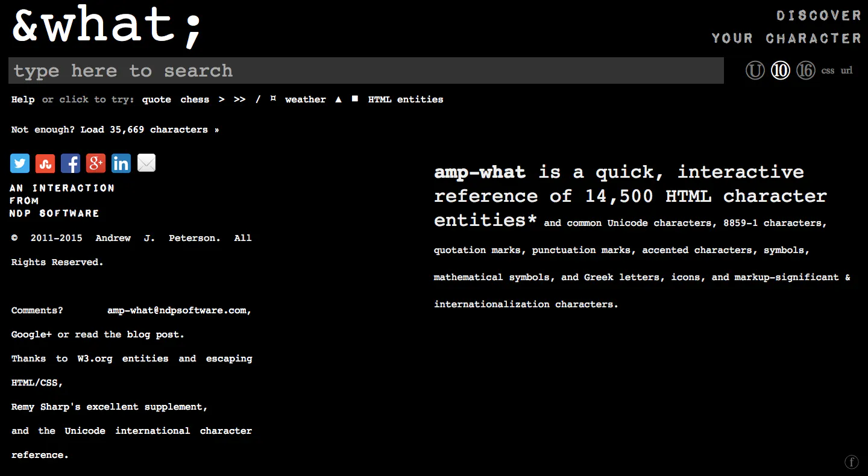Screen dimensions: 868x476
Task: Select hexadecimal (16) number mode
Action: pyautogui.click(x=805, y=70)
